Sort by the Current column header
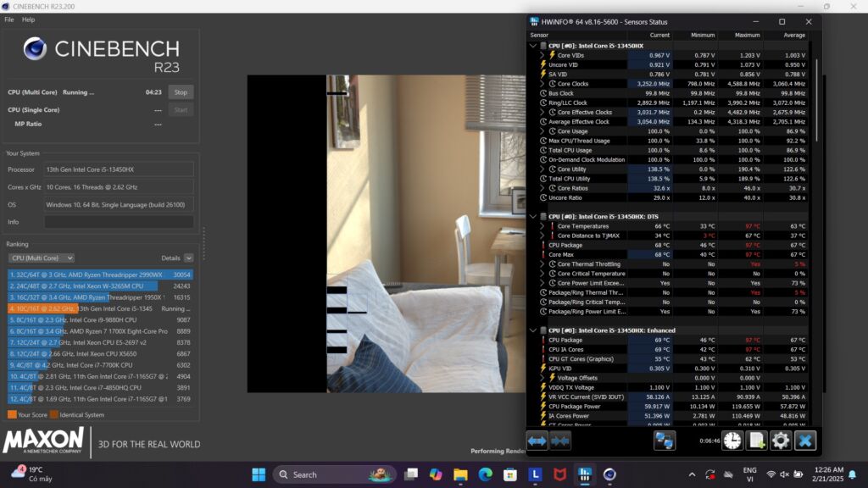868x488 pixels. click(659, 35)
